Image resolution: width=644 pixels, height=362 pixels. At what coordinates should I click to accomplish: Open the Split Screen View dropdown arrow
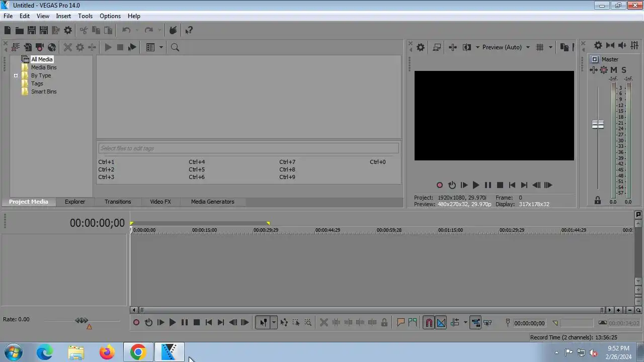[477, 47]
